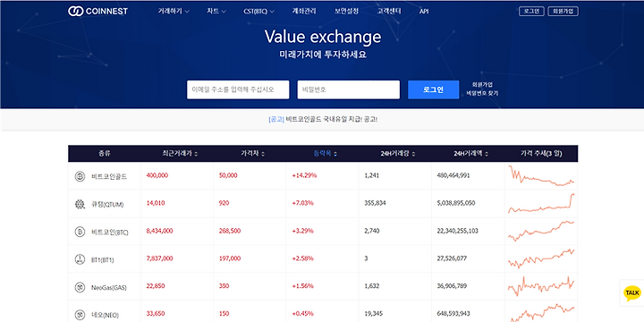Click the +3.29% change value
This screenshot has height=322, width=644.
coord(302,231)
